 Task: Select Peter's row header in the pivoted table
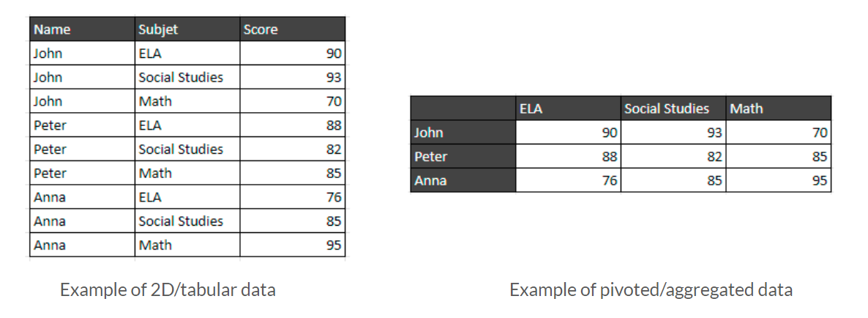pyautogui.click(x=463, y=156)
